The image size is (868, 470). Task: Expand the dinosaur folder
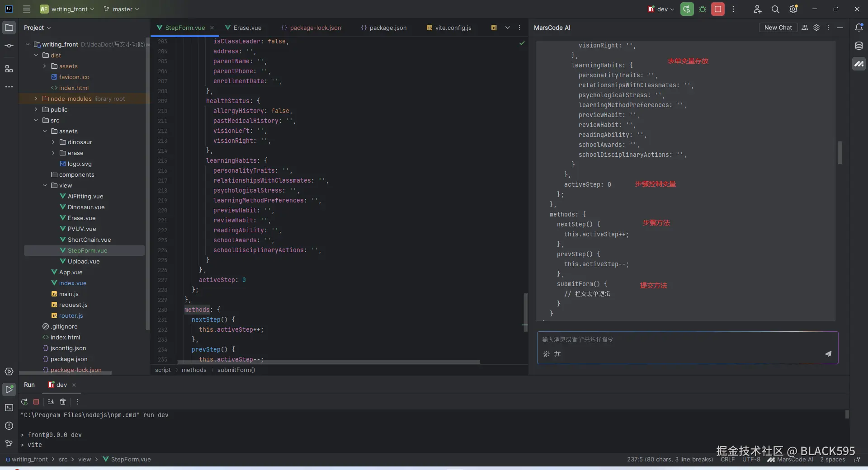[53, 142]
